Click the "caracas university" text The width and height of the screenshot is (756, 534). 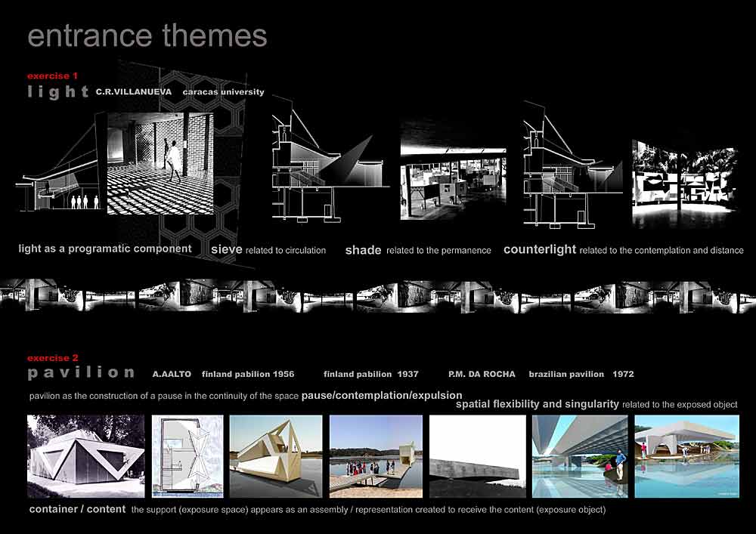point(223,92)
